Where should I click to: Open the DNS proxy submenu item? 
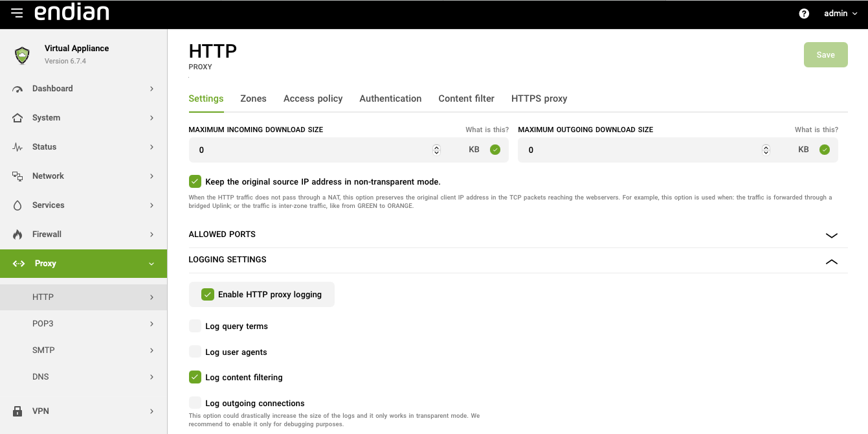click(x=83, y=377)
